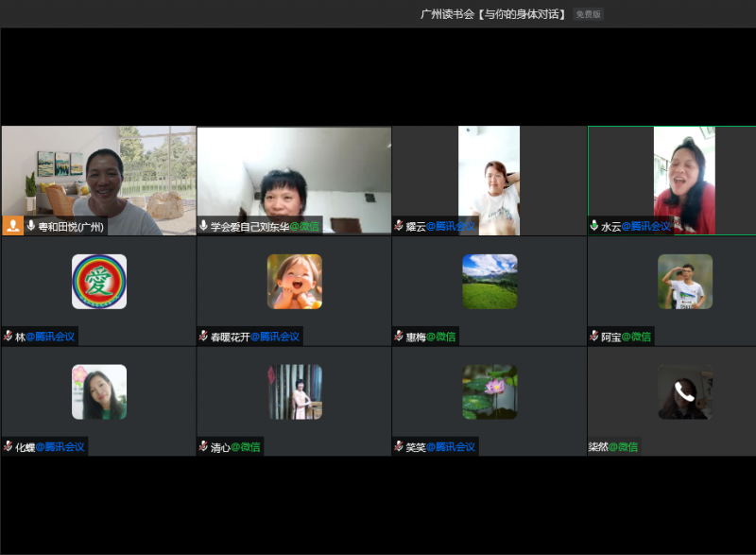Viewport: 756px width, 555px height.
Task: Select the green field avatar of 惠梅
Action: 490,282
